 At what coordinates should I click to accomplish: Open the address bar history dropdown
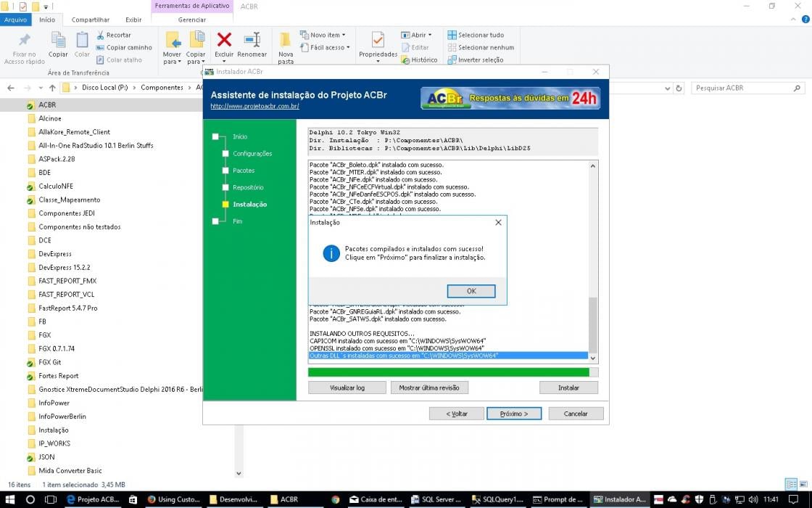[x=668, y=89]
